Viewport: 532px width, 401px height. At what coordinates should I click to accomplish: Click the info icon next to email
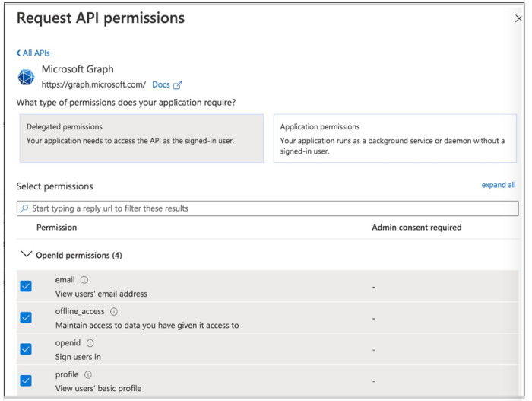84,280
